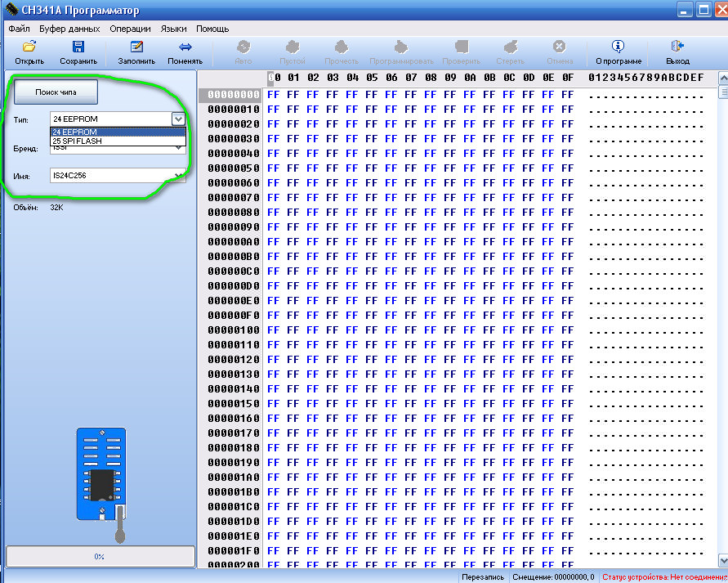Viewport: 728px width, 583px height.
Task: Select address row 00000100
Action: pyautogui.click(x=233, y=330)
